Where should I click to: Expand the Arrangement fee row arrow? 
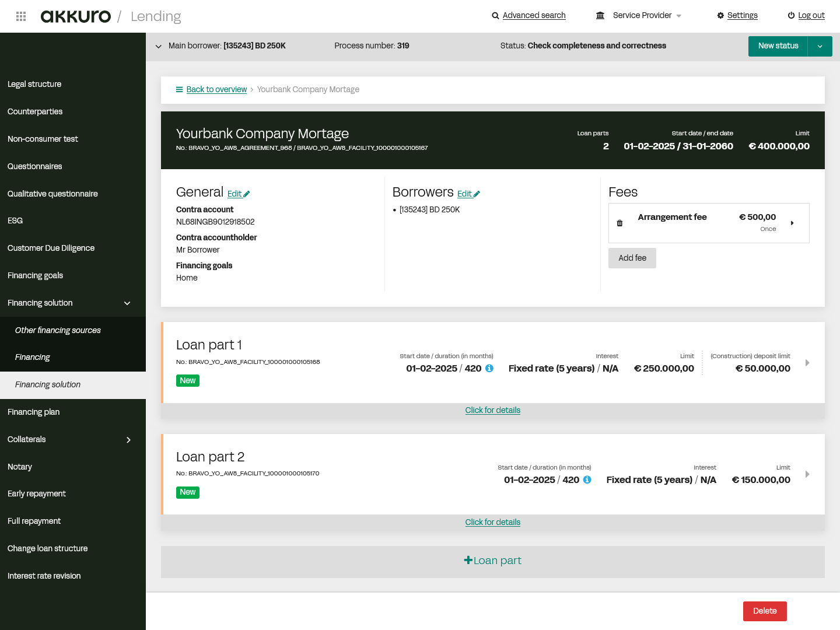792,223
